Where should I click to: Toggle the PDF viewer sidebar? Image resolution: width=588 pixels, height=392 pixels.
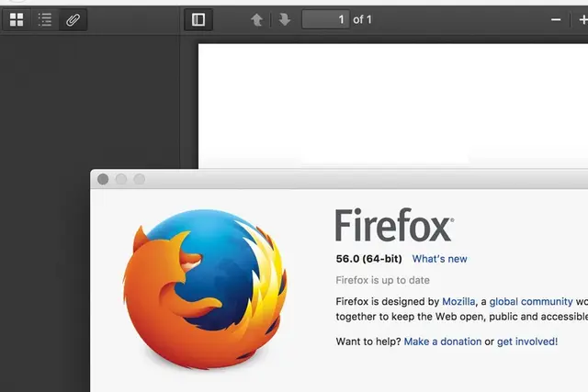click(x=198, y=19)
